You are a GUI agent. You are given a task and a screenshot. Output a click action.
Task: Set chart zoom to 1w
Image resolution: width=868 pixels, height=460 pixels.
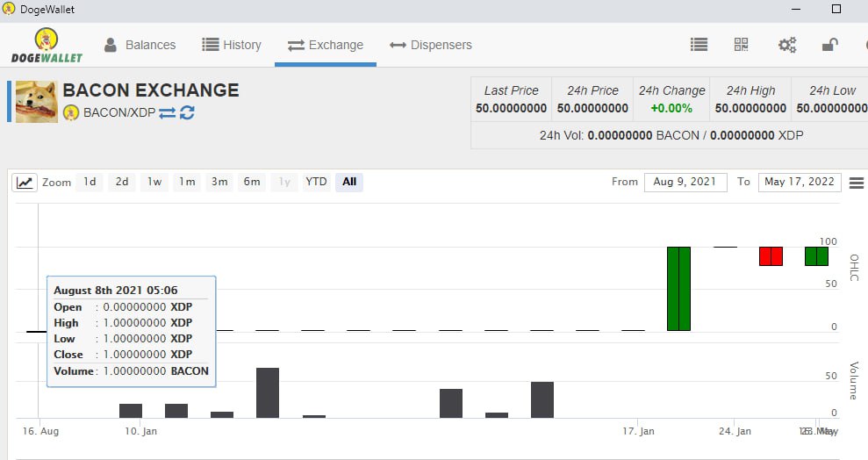(x=154, y=182)
